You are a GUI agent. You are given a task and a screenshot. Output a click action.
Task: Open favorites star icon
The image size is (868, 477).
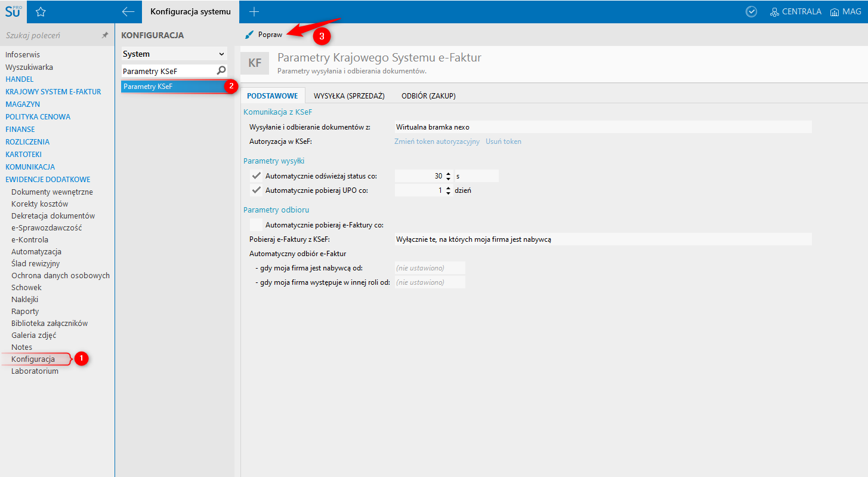click(x=41, y=11)
